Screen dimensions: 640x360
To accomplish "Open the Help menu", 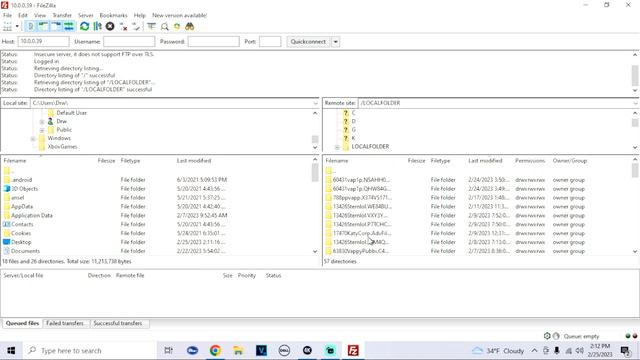I will tap(140, 15).
